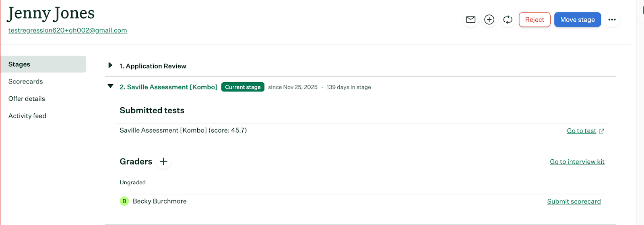Reject the candidate
This screenshot has width=644, height=225.
(x=534, y=19)
